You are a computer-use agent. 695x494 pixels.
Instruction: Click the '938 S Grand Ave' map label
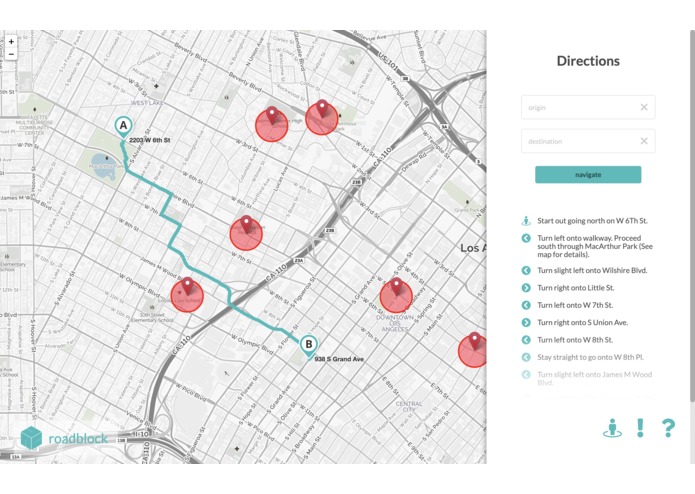point(339,359)
